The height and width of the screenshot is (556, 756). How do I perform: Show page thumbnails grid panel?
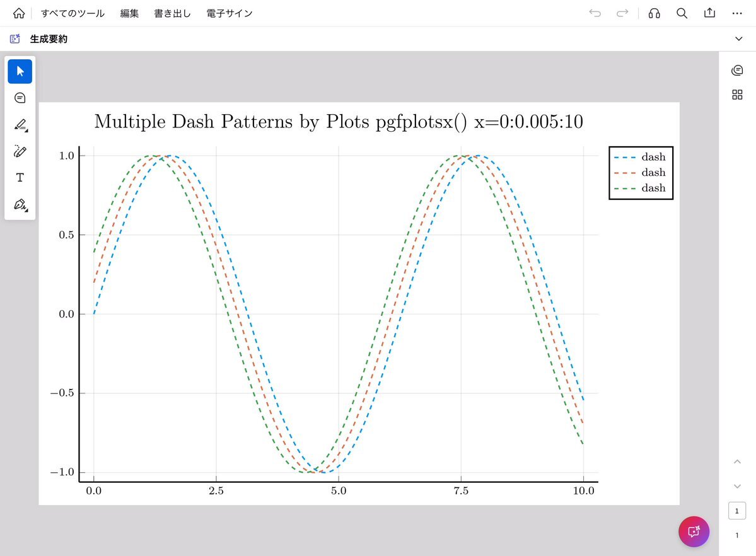736,95
